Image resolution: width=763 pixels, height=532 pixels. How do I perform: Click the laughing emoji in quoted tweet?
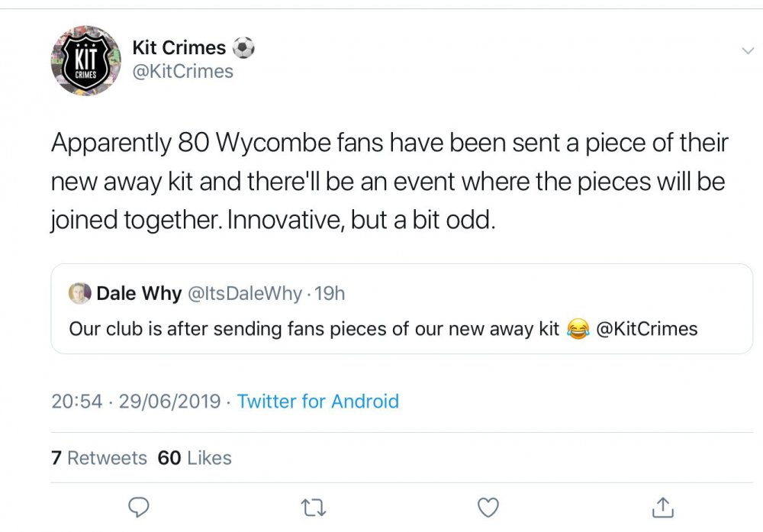578,330
